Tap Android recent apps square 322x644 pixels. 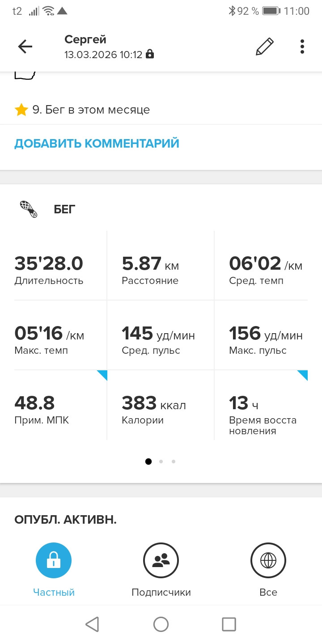point(229,624)
